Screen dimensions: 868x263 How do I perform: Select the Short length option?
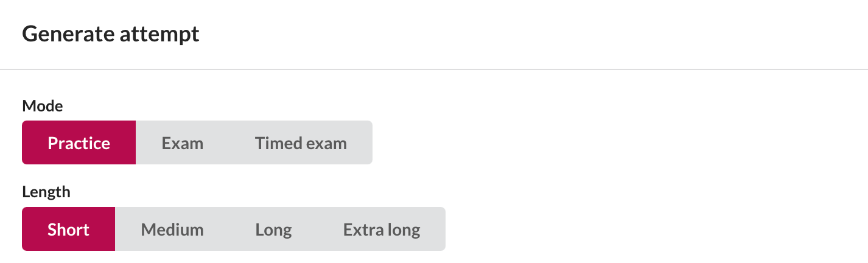pos(69,230)
